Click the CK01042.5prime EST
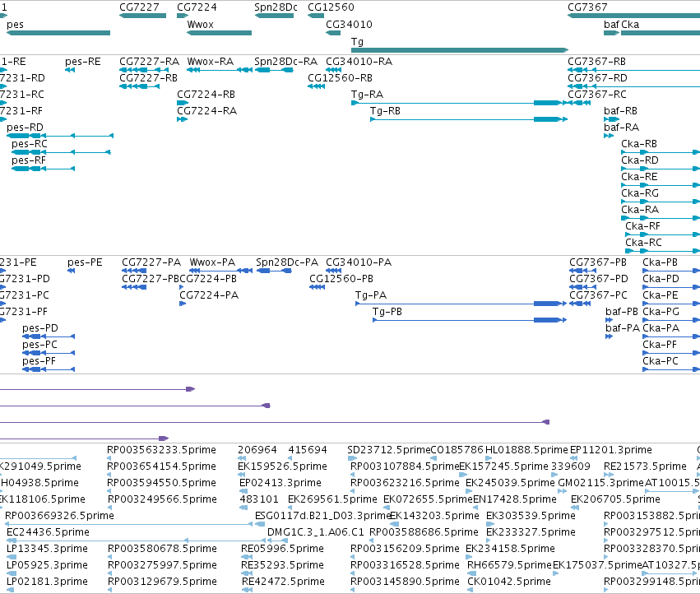The height and width of the screenshot is (594, 700). click(x=470, y=590)
